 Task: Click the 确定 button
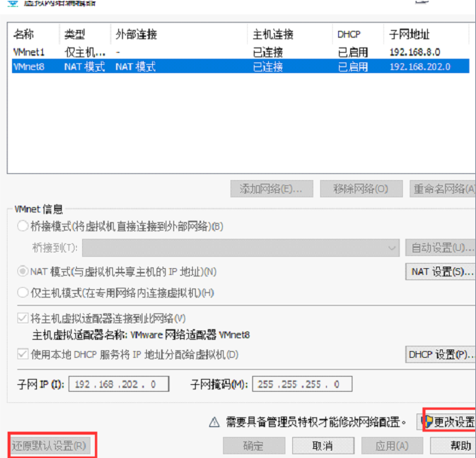point(254,445)
